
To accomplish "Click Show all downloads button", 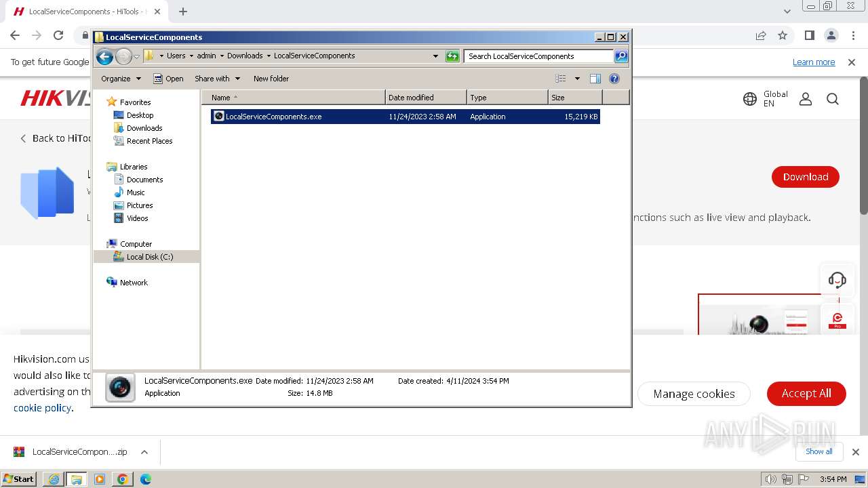I will (818, 451).
